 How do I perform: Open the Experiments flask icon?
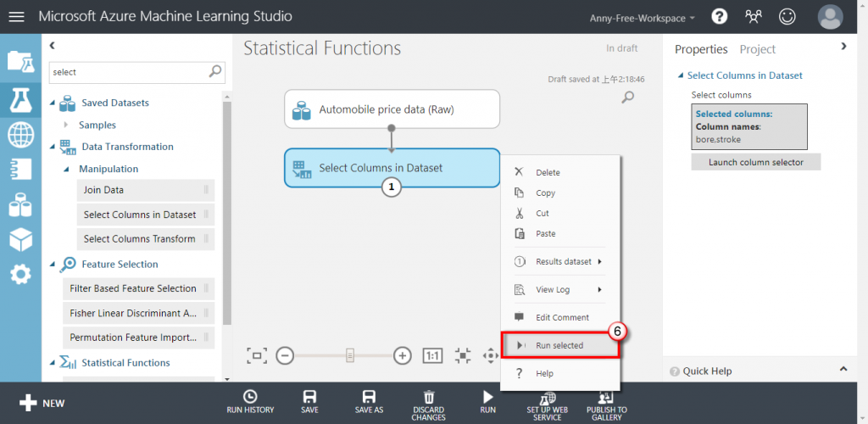point(20,99)
